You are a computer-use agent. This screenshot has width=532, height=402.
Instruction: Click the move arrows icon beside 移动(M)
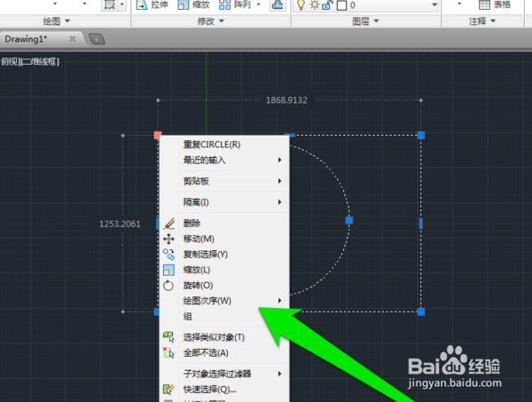click(x=168, y=239)
